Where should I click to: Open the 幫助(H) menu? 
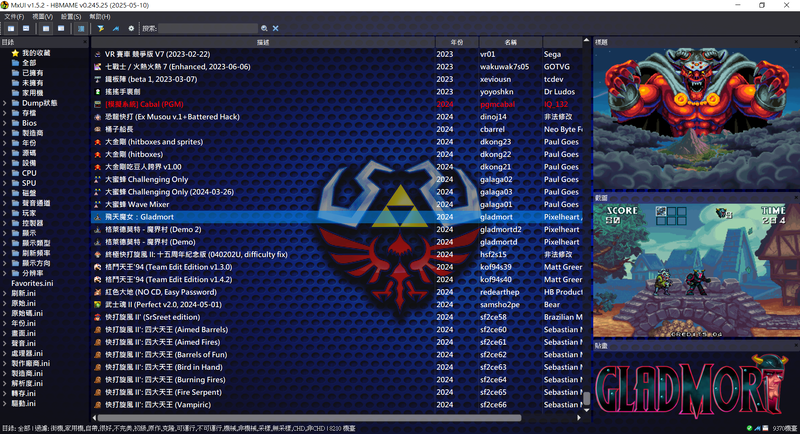(x=99, y=17)
